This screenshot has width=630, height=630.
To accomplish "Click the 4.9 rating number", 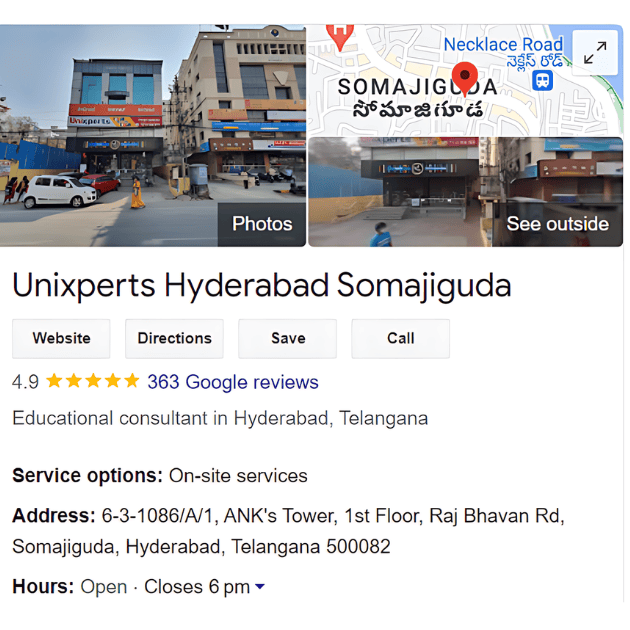I will tap(25, 382).
